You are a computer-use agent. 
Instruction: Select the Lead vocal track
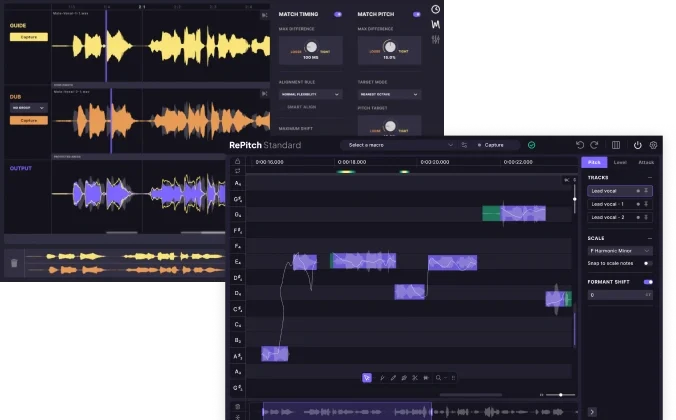[x=620, y=191]
